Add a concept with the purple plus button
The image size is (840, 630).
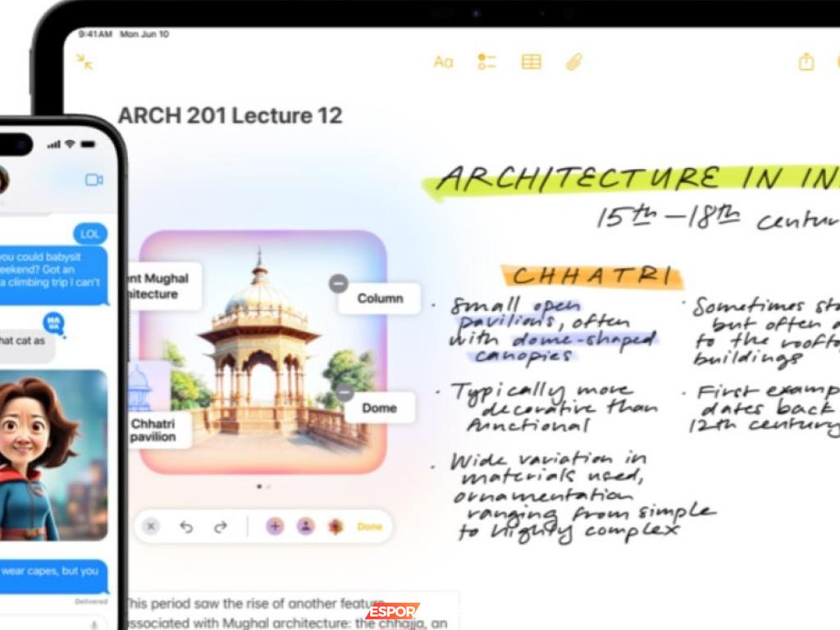click(x=275, y=527)
